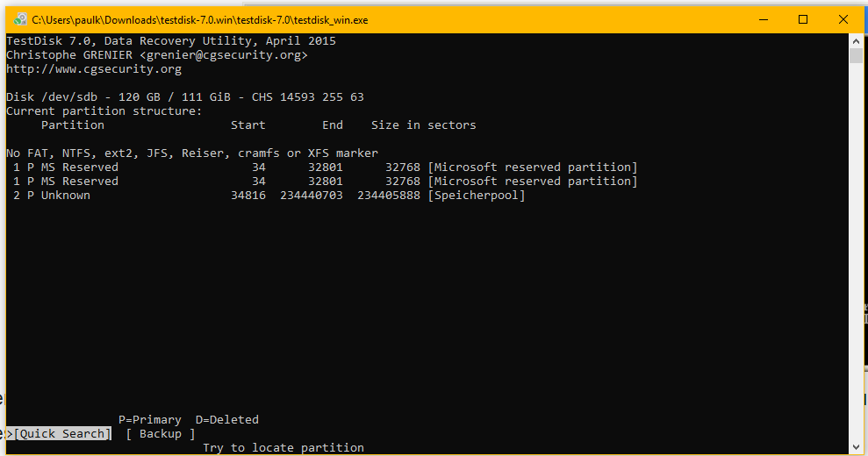Click the grenier@cgsecurity.org email text
The height and width of the screenshot is (456, 868).
(x=224, y=55)
